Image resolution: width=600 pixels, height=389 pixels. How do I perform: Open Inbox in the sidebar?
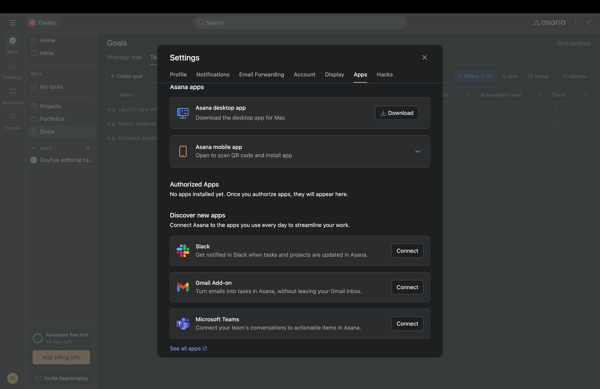(61, 53)
